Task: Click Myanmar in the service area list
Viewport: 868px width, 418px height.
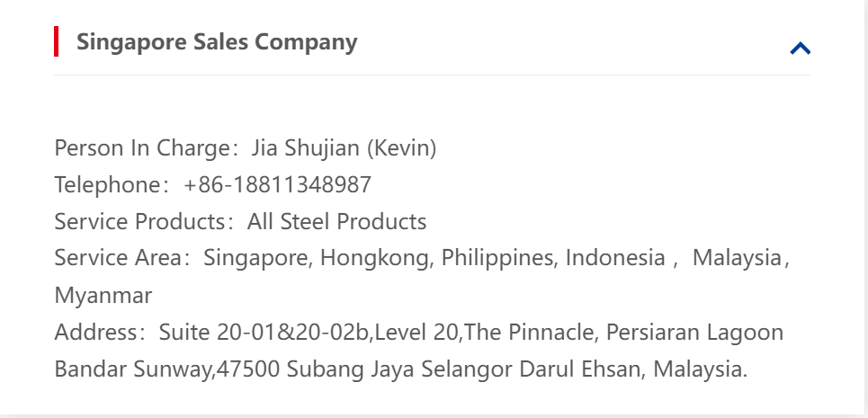Action: (103, 295)
